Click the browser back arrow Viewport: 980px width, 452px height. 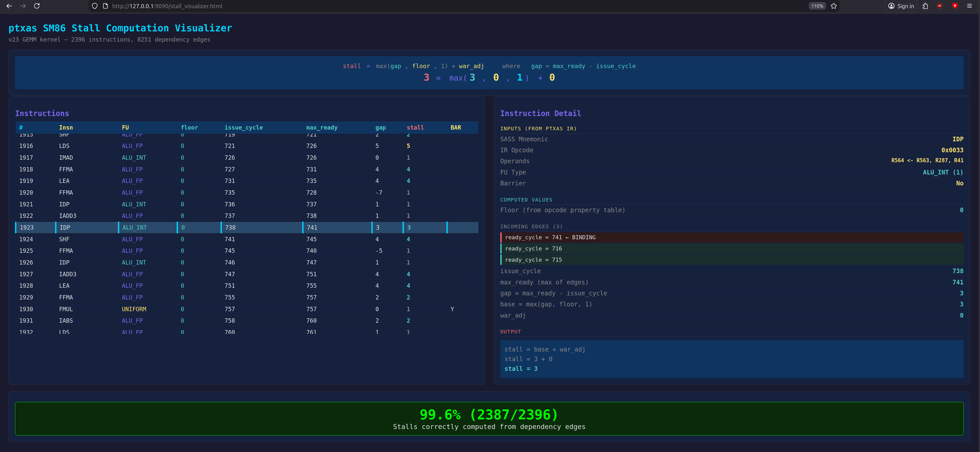click(x=9, y=6)
